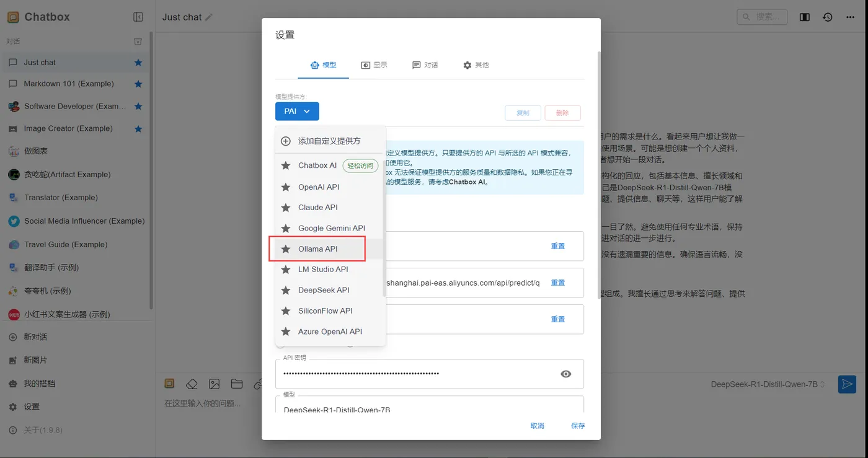868x458 pixels.
Task: Click the third 重置 link above API 密钥
Action: [558, 319]
